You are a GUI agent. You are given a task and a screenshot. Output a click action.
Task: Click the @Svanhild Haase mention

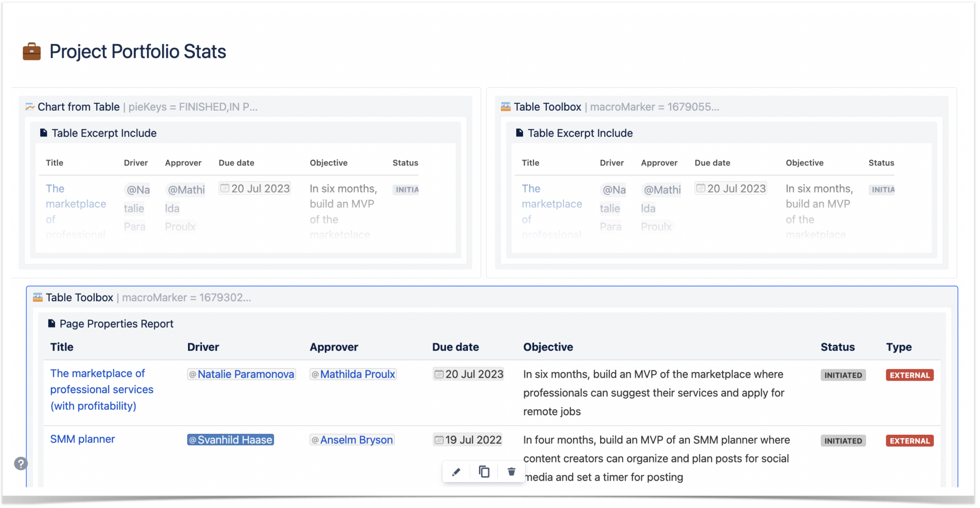[x=230, y=440]
